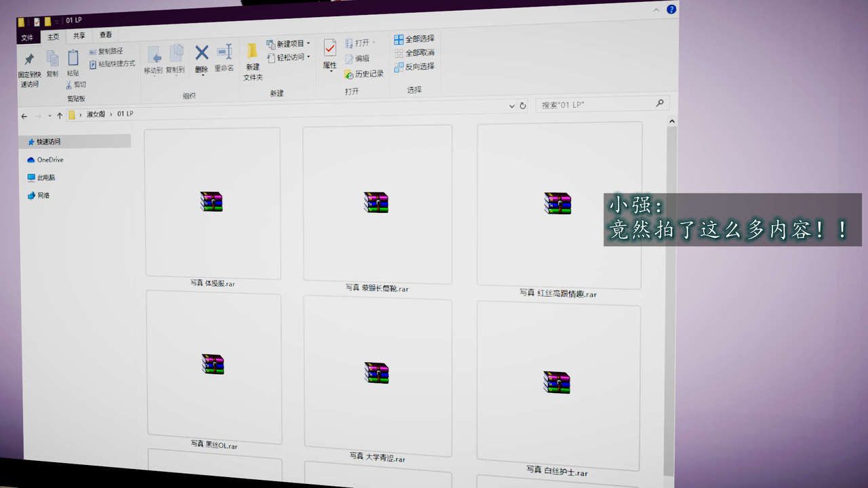The image size is (868, 488).
Task: Click the scrollbar up arrow
Action: [x=672, y=121]
